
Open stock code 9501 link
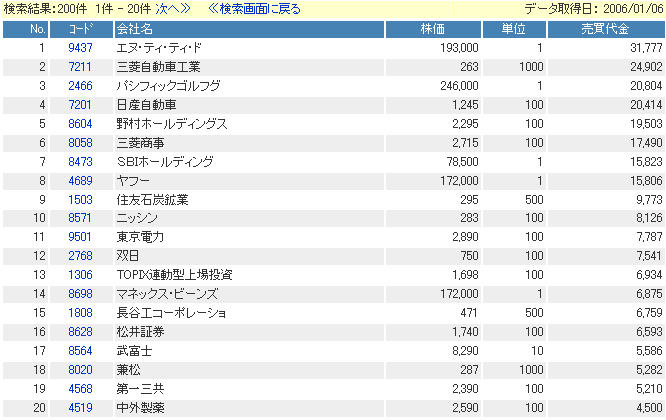point(80,237)
